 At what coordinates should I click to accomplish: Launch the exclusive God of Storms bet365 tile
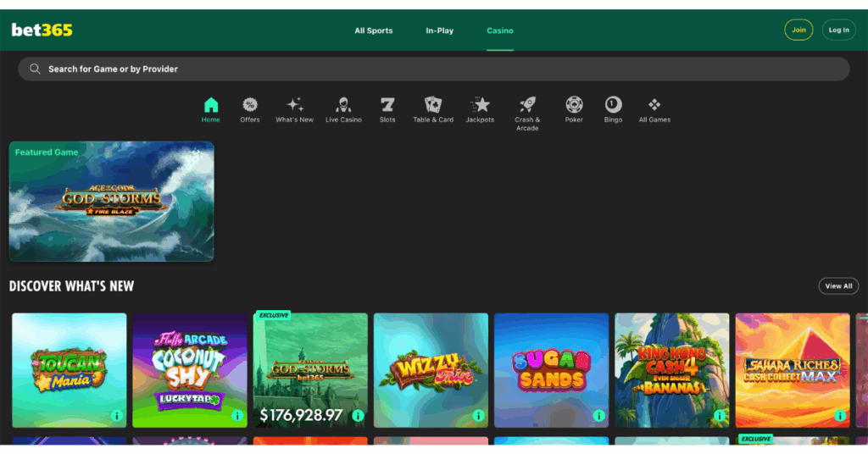(310, 370)
